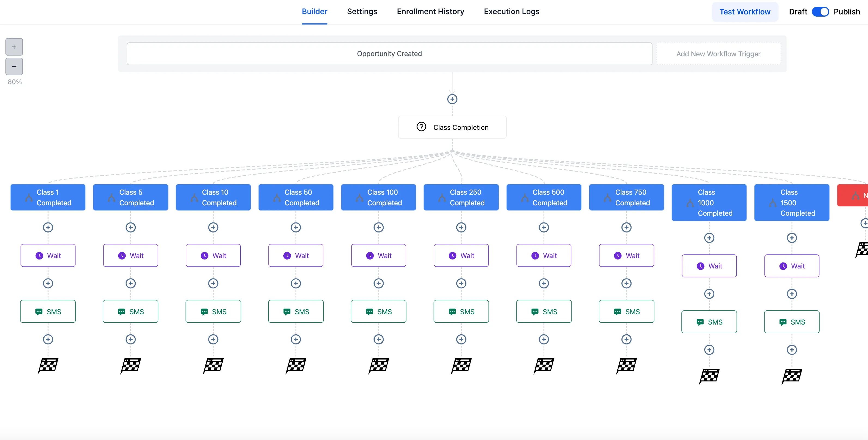Open the Opportunity Created trigger
The height and width of the screenshot is (440, 868).
tap(389, 54)
